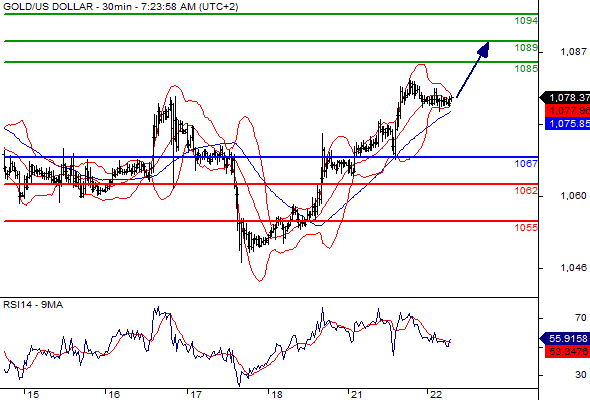Click the RSI axis level 30
The height and width of the screenshot is (400, 590).
point(581,375)
